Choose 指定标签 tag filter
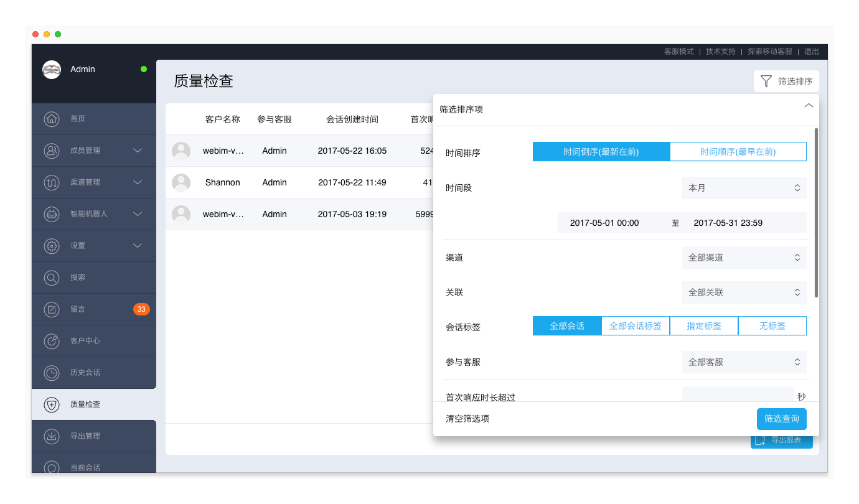 (x=704, y=326)
